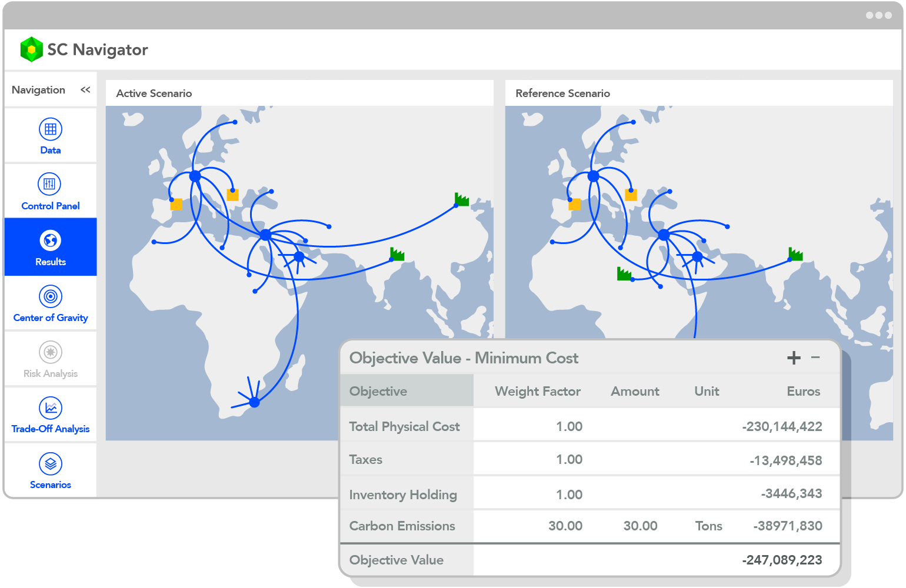Click the South Africa hub node

pos(254,402)
